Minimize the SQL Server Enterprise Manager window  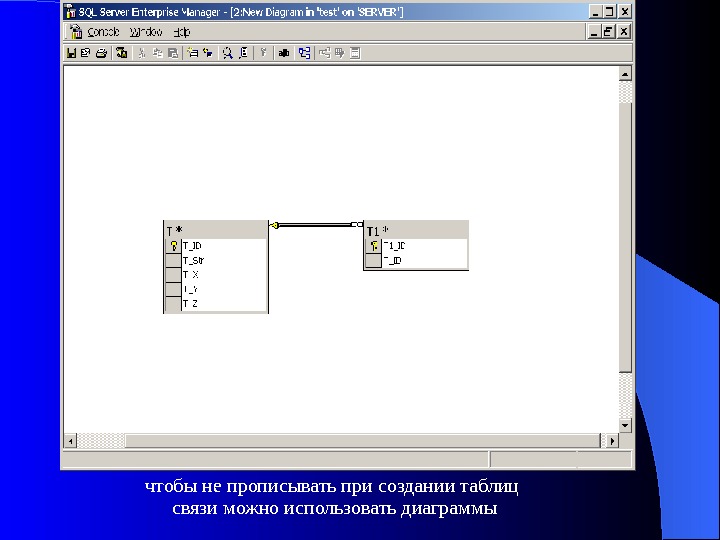pos(596,11)
